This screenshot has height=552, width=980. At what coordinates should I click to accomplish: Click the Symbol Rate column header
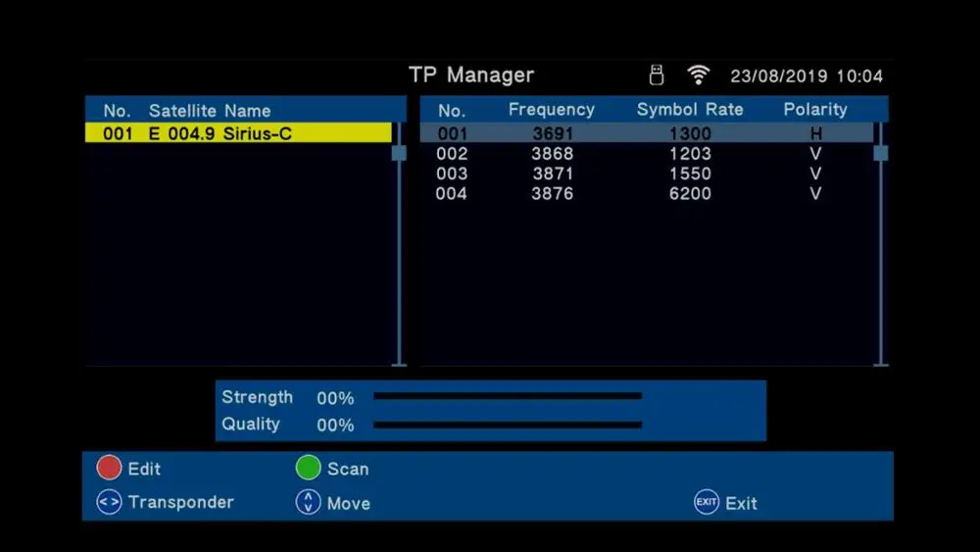(690, 110)
